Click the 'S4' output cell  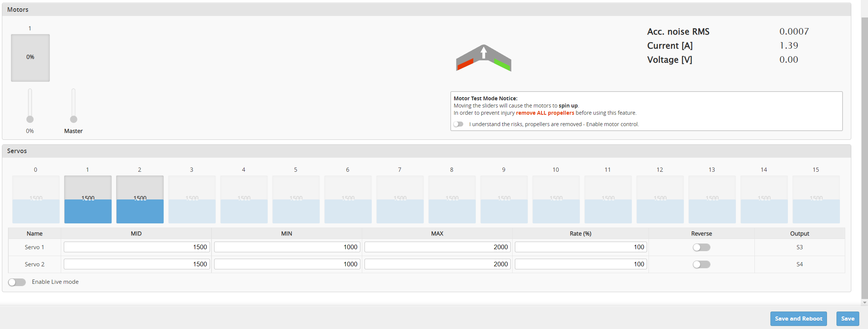coord(800,264)
